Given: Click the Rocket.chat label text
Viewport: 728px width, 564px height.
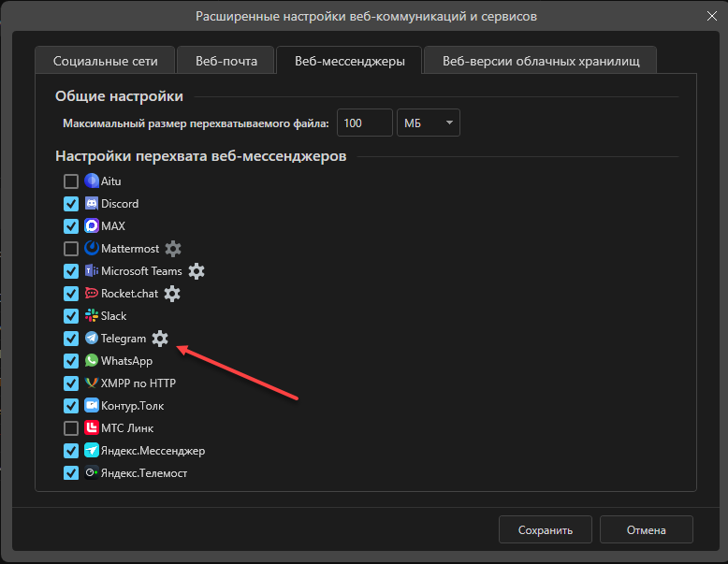Looking at the screenshot, I should point(129,294).
